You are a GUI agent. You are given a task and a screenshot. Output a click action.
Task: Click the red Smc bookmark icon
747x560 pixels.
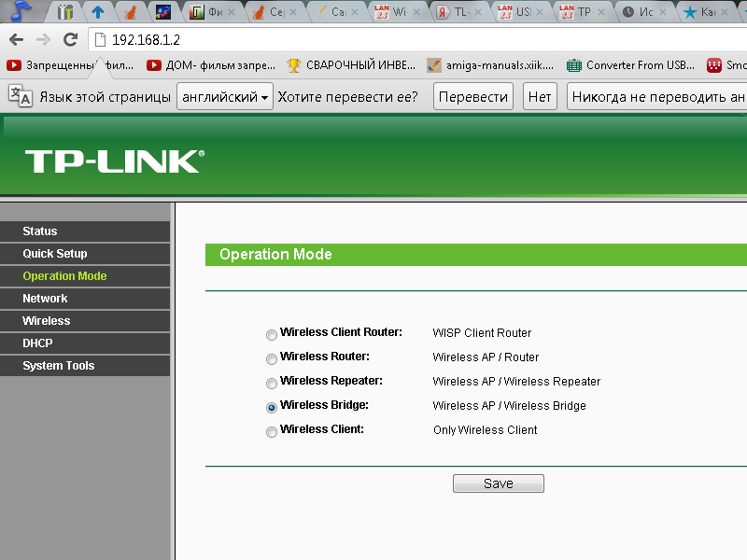pos(714,65)
